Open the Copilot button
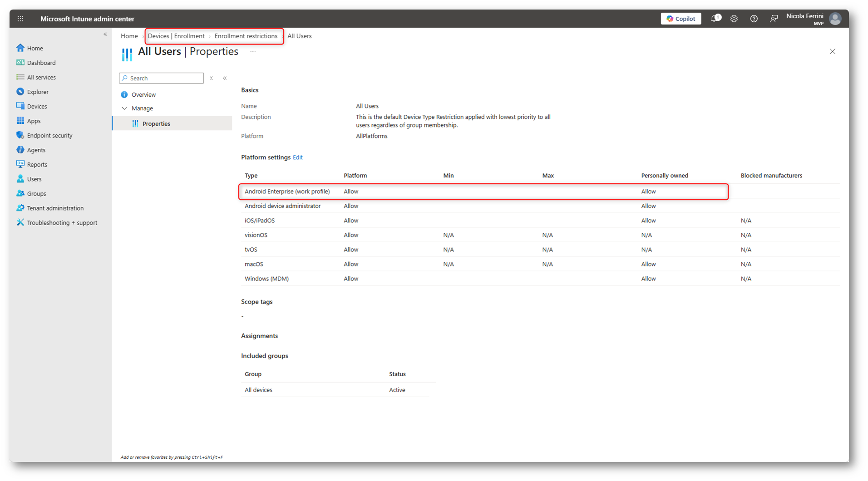The height and width of the screenshot is (481, 868). (x=681, y=19)
